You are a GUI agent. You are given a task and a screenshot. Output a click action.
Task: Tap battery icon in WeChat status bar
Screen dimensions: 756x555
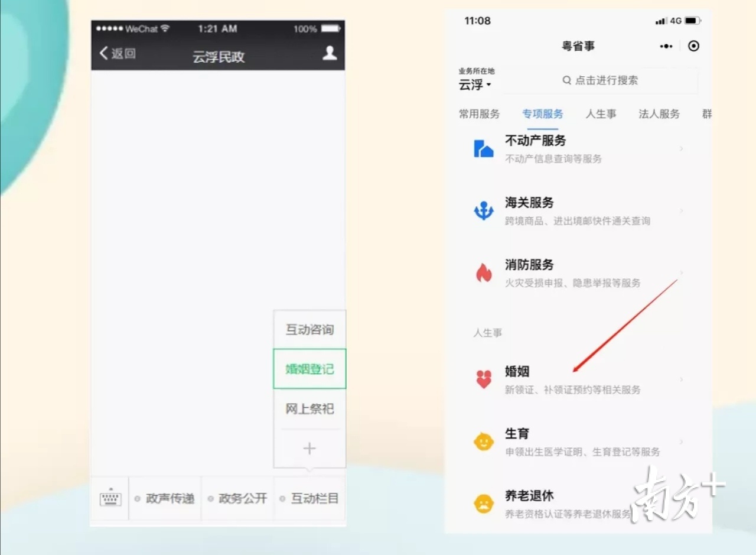point(331,28)
